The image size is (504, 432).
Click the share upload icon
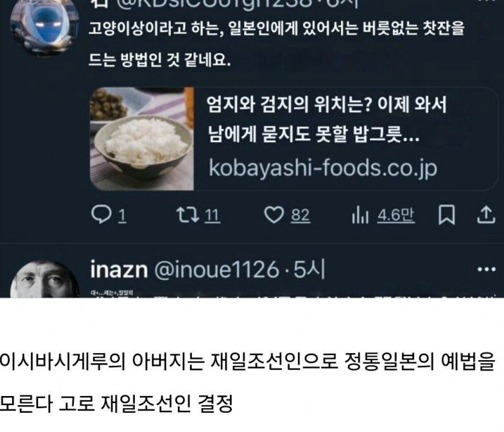coord(485,214)
